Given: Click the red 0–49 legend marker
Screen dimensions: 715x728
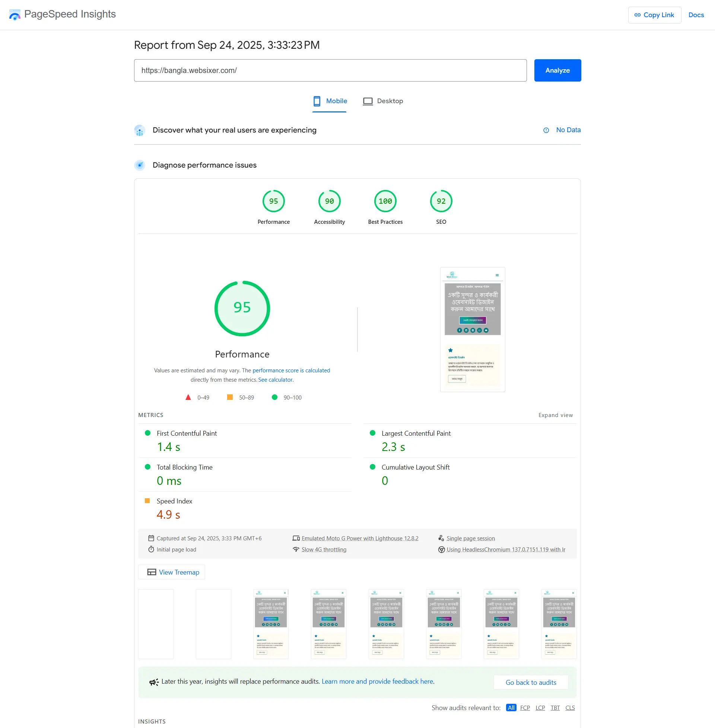Looking at the screenshot, I should pyautogui.click(x=188, y=397).
